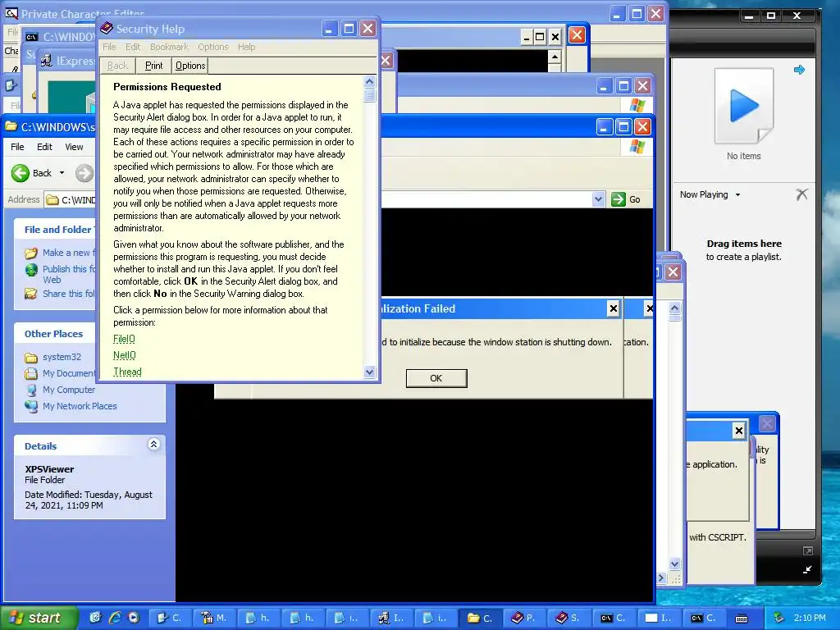This screenshot has height=630, width=840.
Task: Click Options button in the Security Help toolbar
Action: pos(190,66)
